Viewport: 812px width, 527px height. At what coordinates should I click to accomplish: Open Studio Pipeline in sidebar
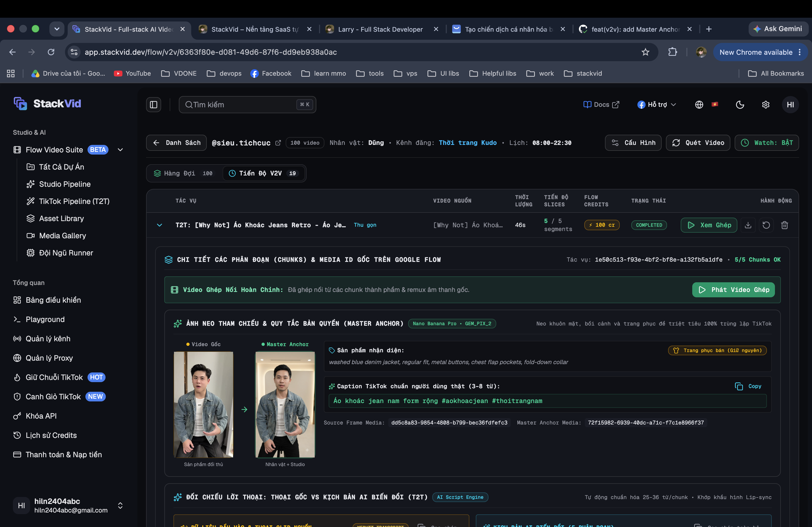65,184
